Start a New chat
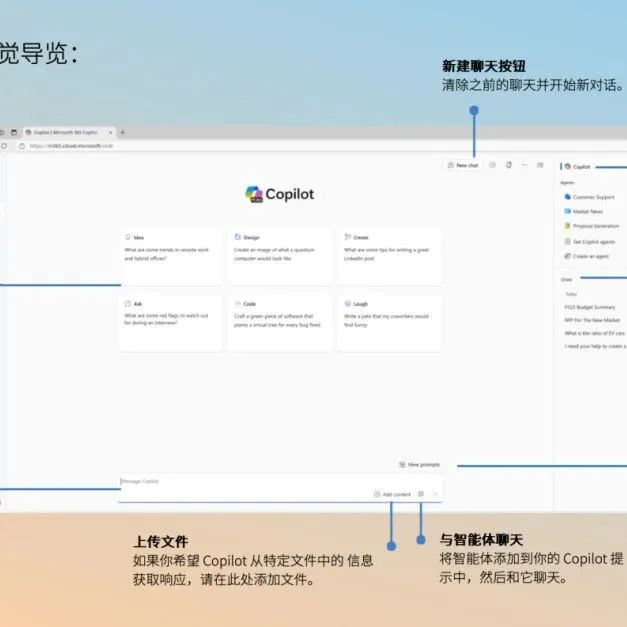This screenshot has height=627, width=627. point(463,165)
